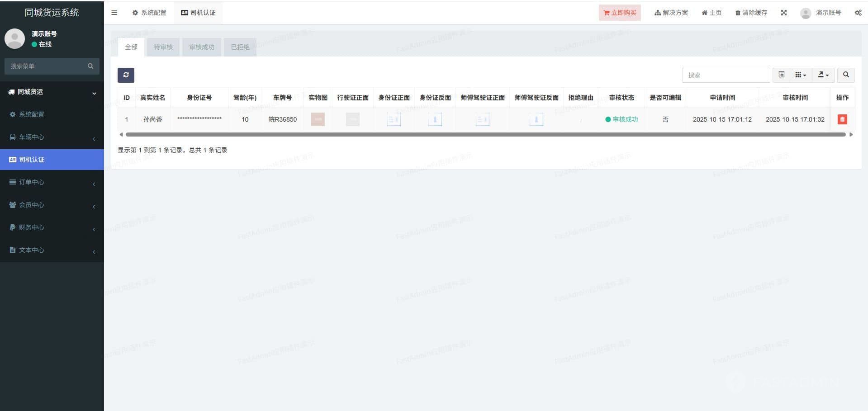Viewport: 868px width, 411px height.
Task: Open the settings gears icon at top right
Action: click(858, 13)
